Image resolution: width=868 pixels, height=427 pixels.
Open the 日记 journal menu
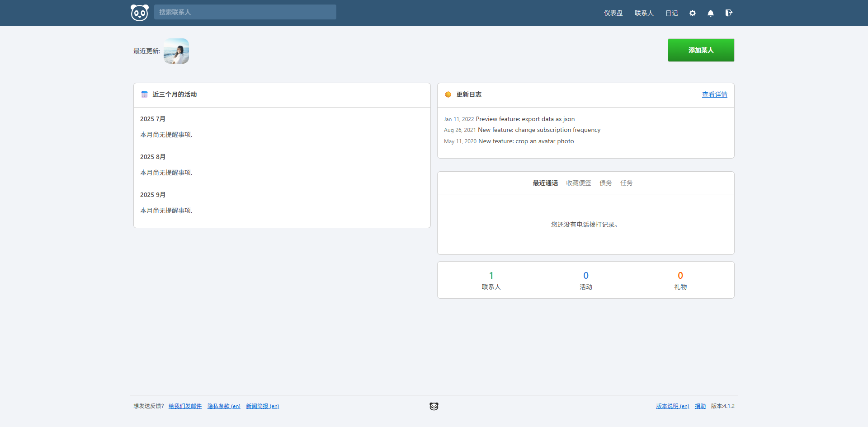(672, 13)
